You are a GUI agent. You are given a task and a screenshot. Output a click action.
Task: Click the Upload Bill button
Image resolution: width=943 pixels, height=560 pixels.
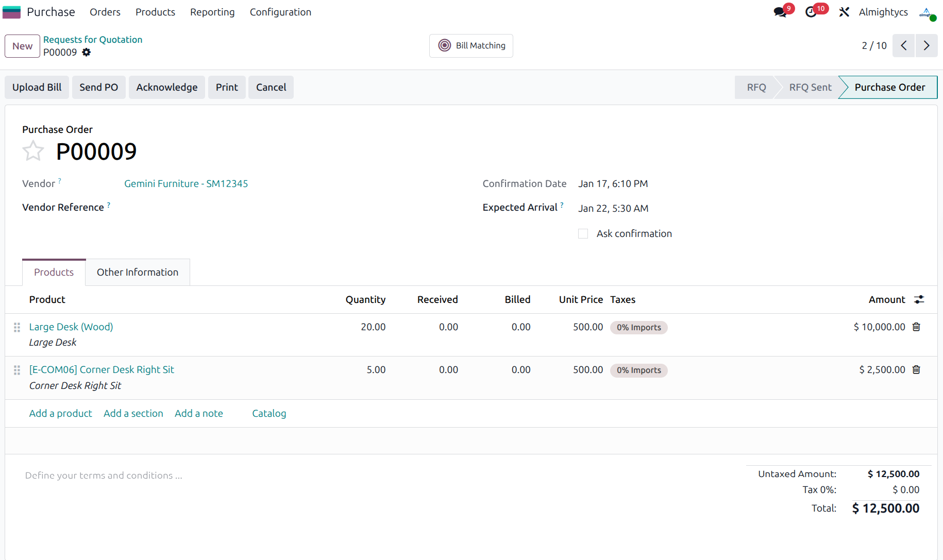click(x=37, y=87)
